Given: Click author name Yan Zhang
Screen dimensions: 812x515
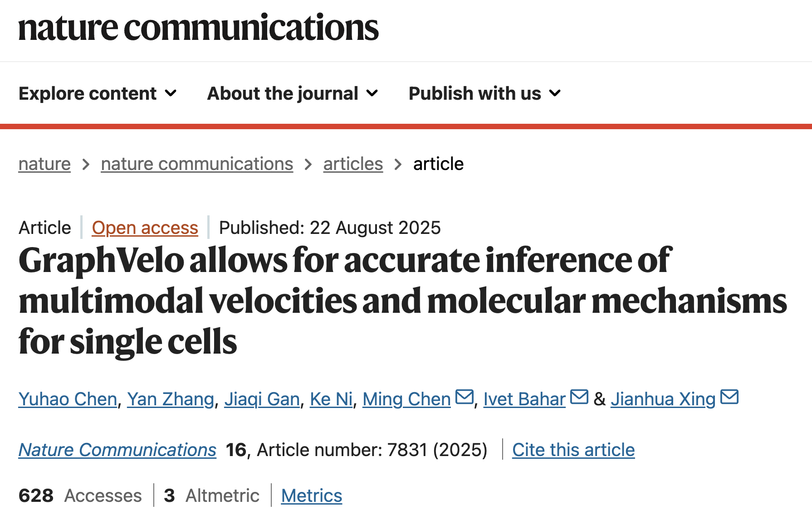Looking at the screenshot, I should pyautogui.click(x=171, y=399).
